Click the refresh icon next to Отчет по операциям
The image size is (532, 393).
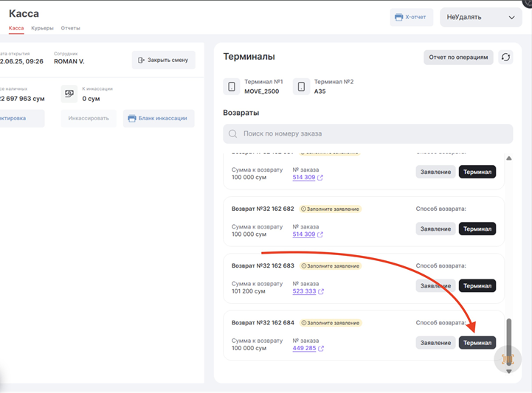(505, 57)
